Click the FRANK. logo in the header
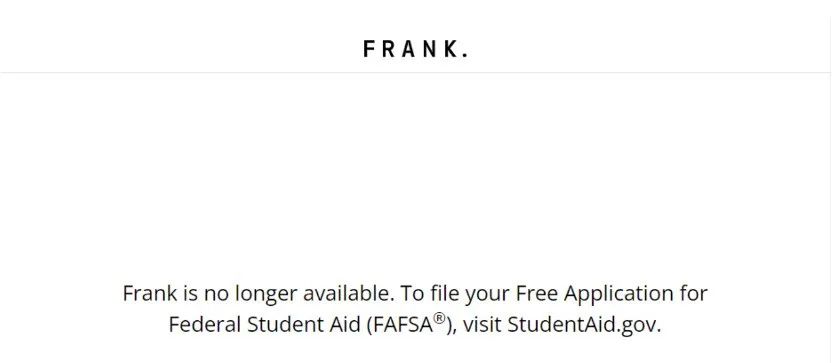 415,49
